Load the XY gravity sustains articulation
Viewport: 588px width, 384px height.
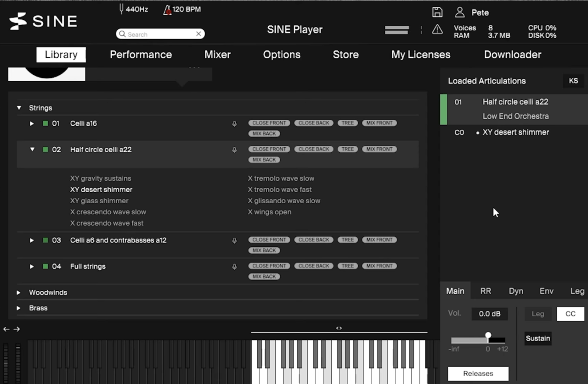[101, 178]
